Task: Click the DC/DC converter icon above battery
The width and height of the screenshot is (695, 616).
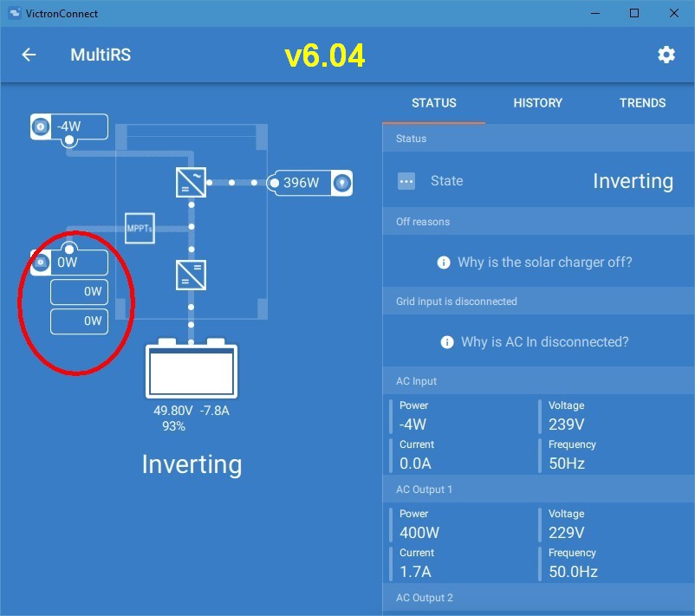Action: point(191,275)
